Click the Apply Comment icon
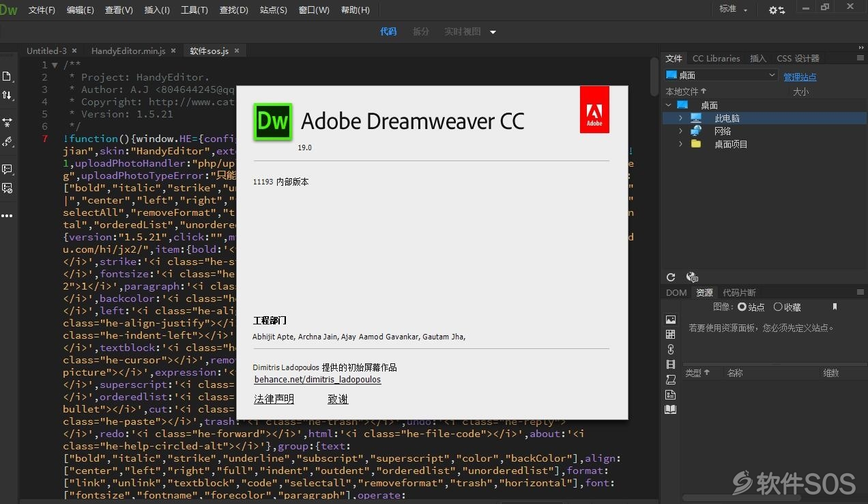The image size is (868, 504). point(7,169)
